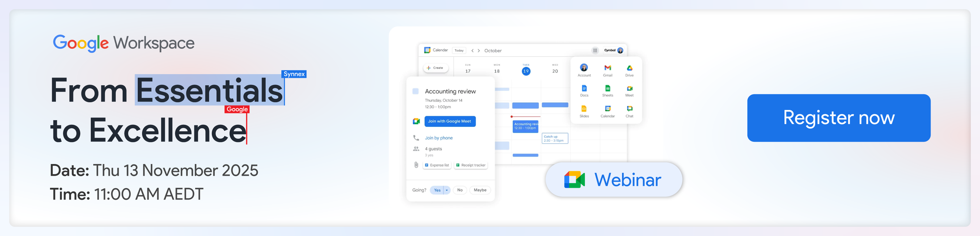Launch Docs from the apps panel
980x236 pixels.
point(584,89)
